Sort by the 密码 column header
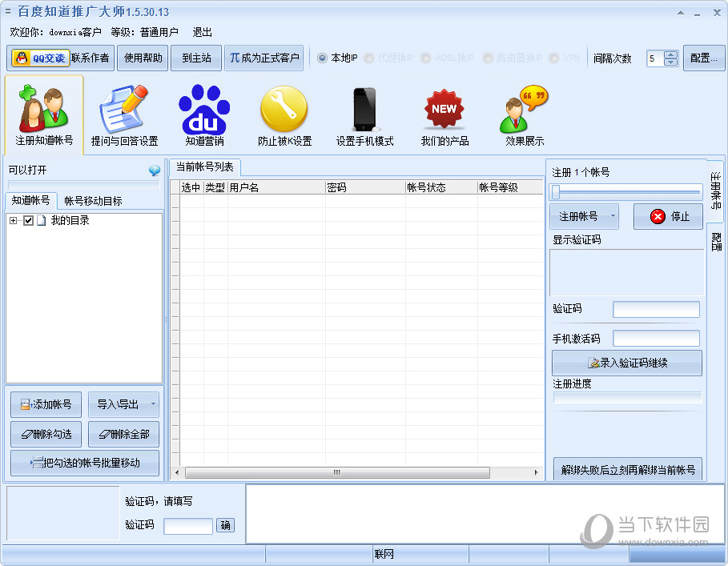 365,187
